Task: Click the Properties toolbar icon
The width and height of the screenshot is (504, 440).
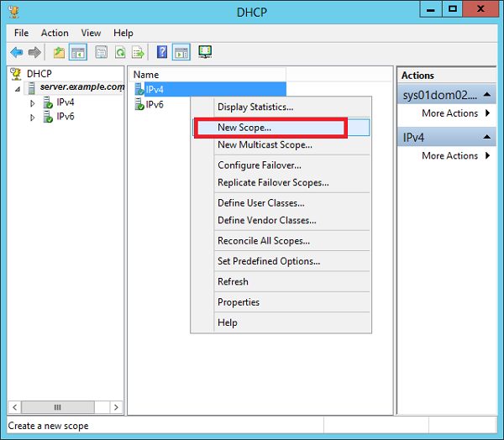Action: (x=102, y=52)
